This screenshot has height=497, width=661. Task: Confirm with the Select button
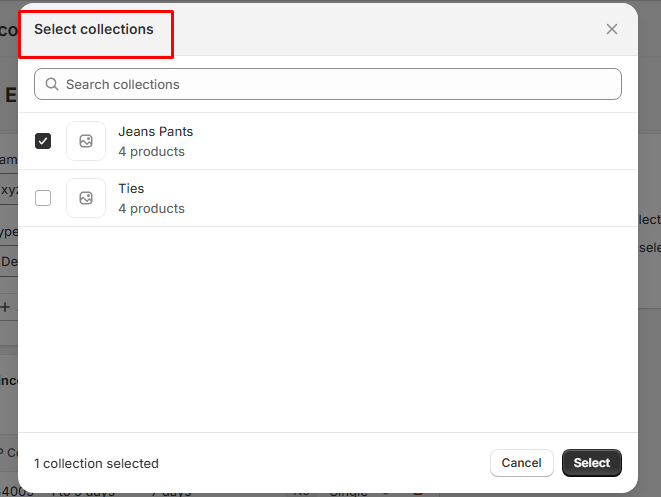tap(591, 463)
